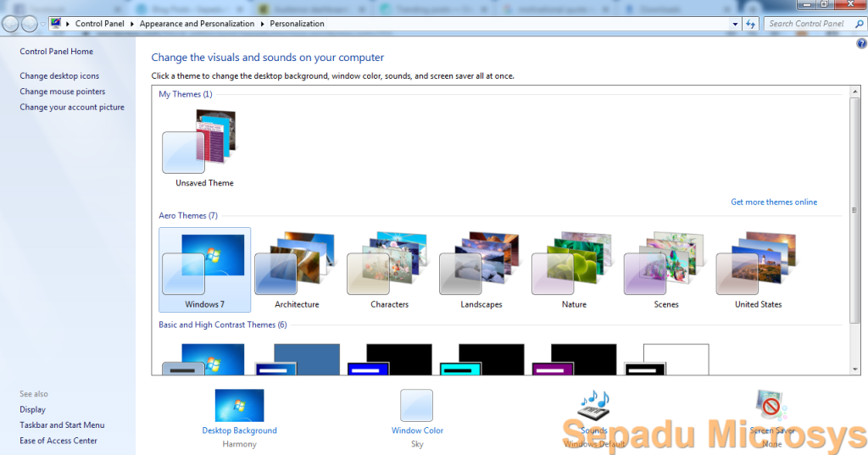The width and height of the screenshot is (868, 455).
Task: Apply the Nature theme
Action: coord(574,269)
